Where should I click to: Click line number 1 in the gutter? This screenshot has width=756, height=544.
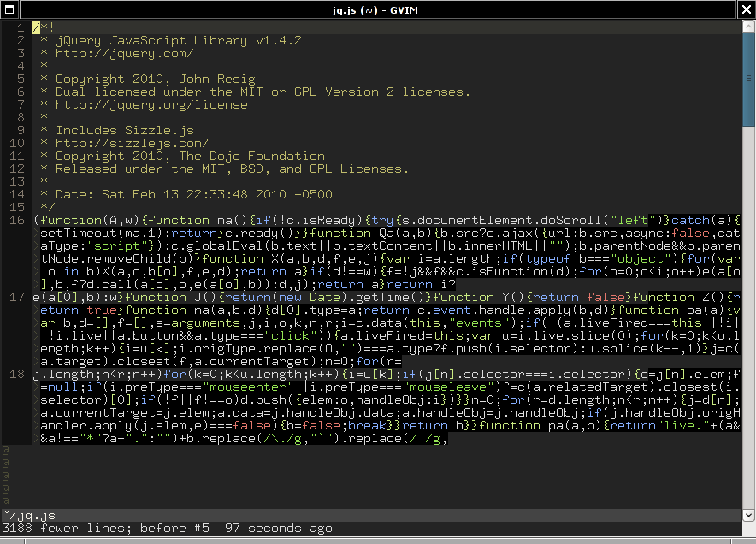point(21,27)
